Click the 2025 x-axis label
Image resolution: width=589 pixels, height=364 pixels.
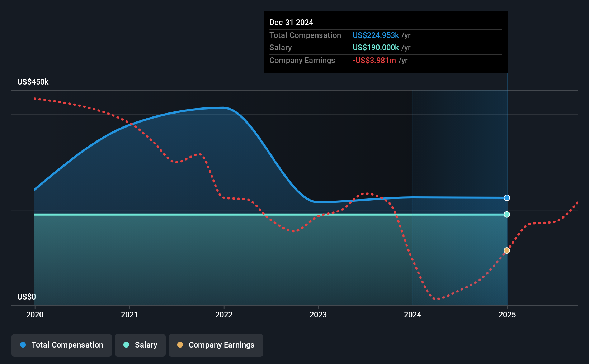(x=507, y=315)
